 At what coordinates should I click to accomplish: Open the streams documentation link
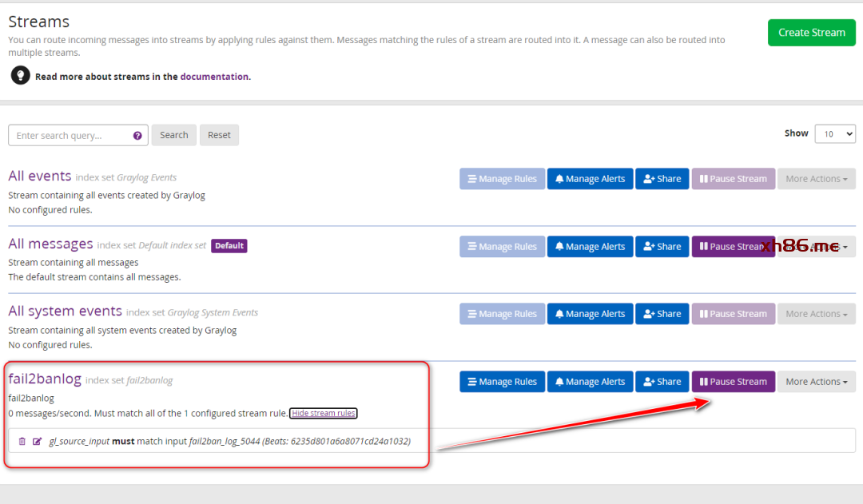point(213,77)
